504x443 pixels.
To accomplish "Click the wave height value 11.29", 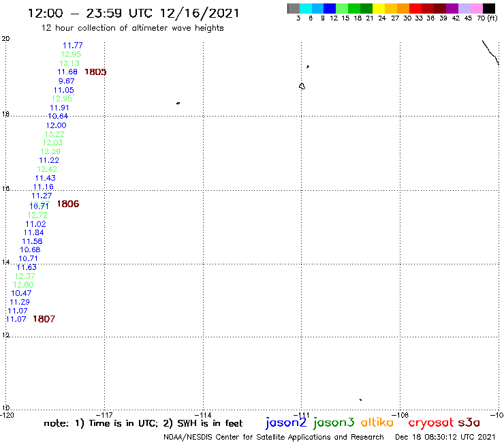I will coord(20,302).
